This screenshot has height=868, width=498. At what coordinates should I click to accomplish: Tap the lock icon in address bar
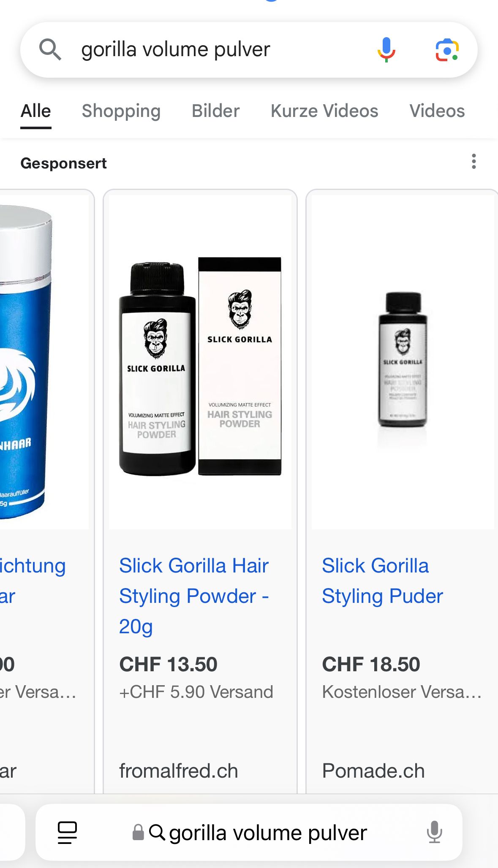pos(138,832)
